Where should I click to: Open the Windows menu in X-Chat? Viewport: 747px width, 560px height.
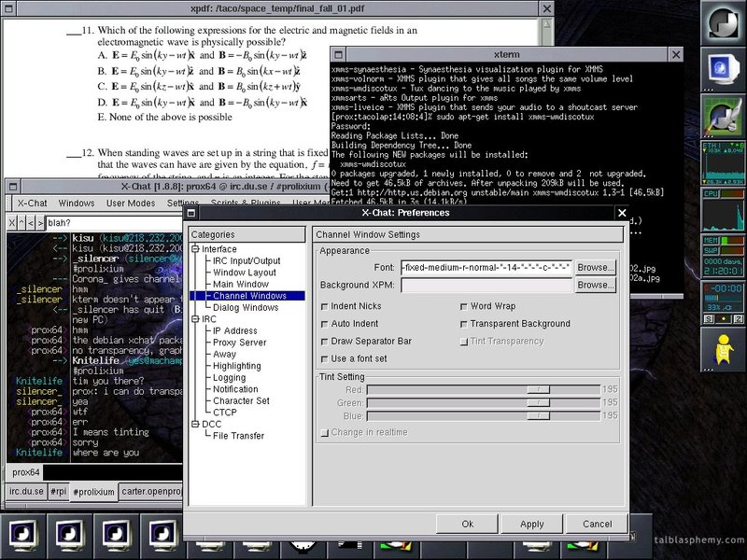tap(77, 203)
